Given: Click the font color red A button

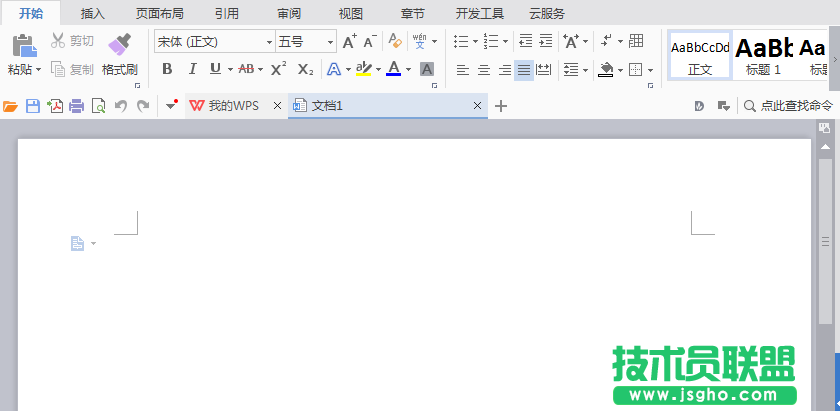Looking at the screenshot, I should click(393, 69).
